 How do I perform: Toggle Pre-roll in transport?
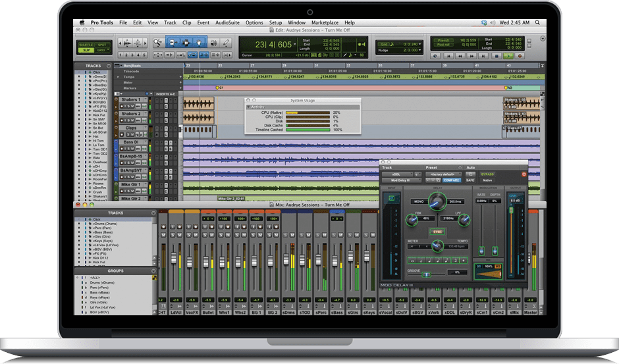click(x=443, y=40)
